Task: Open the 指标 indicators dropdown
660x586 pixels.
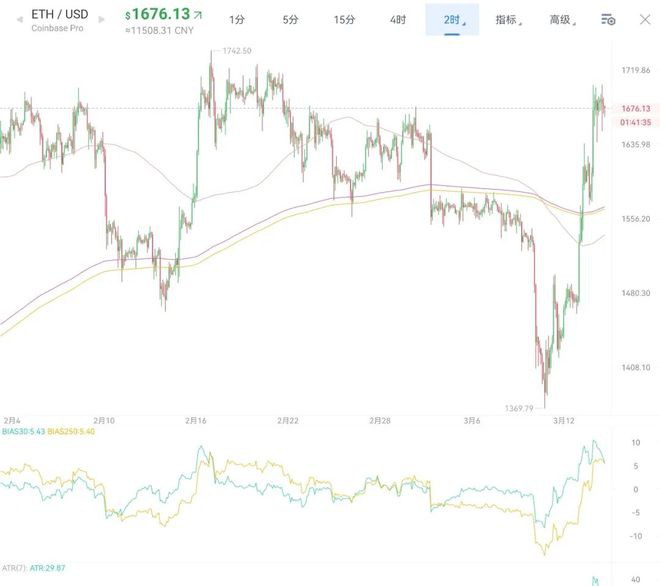Action: [508, 20]
